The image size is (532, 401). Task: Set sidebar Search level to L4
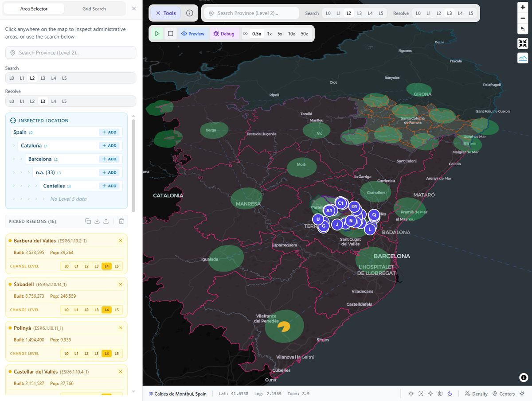point(54,78)
